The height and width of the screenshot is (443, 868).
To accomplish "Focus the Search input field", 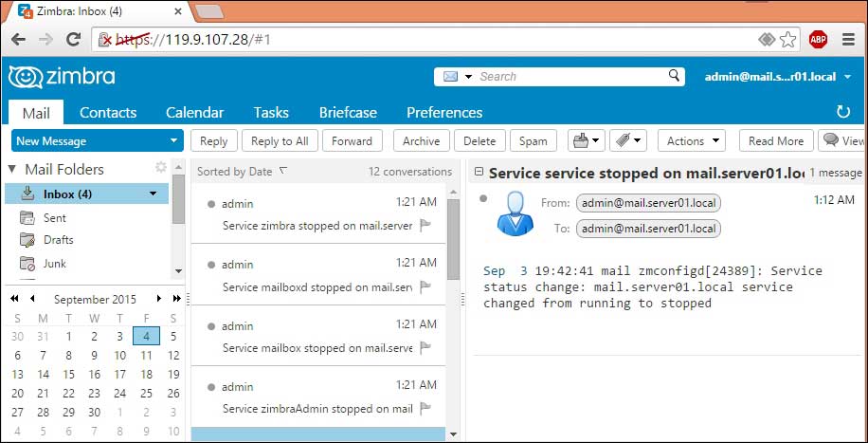I will pos(570,77).
